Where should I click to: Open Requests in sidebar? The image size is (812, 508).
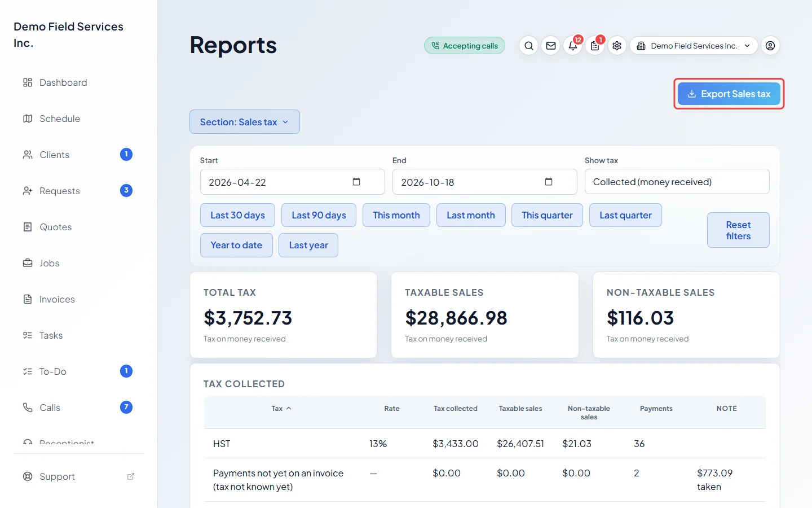79,191
